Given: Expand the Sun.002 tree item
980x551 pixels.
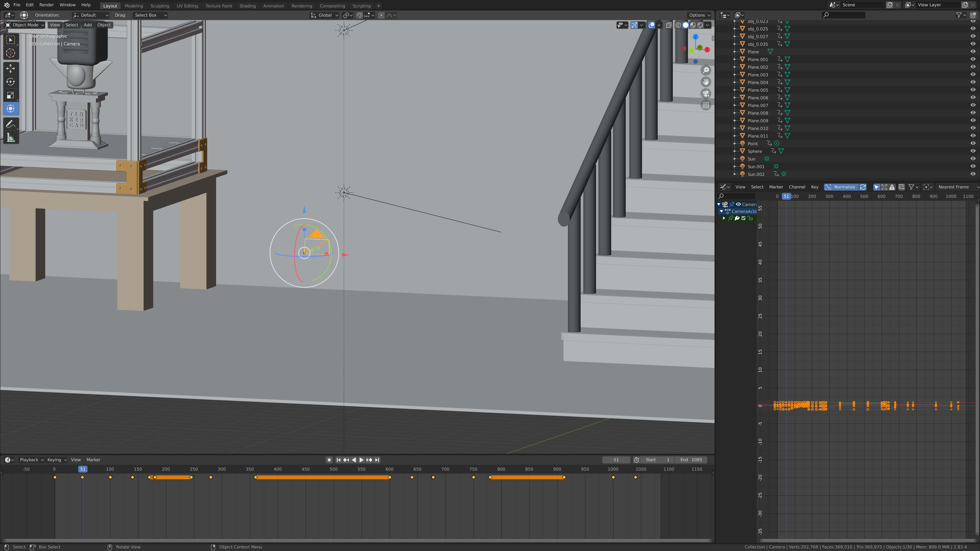Looking at the screenshot, I should pos(735,174).
